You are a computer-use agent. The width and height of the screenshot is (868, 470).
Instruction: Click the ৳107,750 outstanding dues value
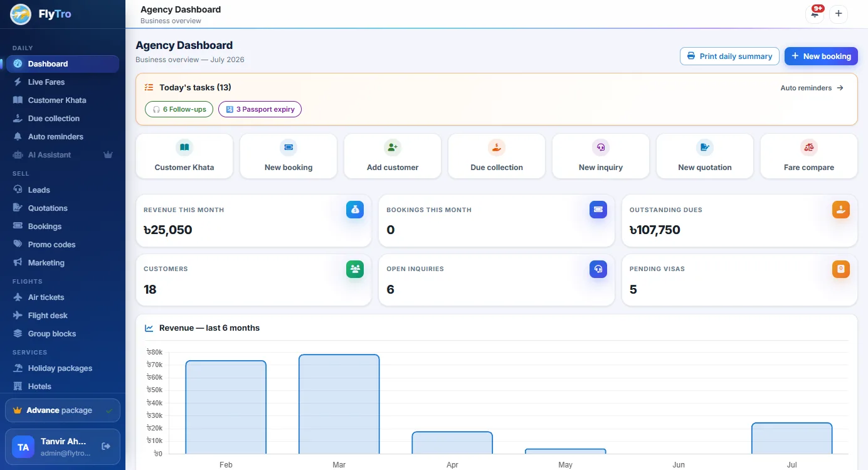[x=655, y=230]
